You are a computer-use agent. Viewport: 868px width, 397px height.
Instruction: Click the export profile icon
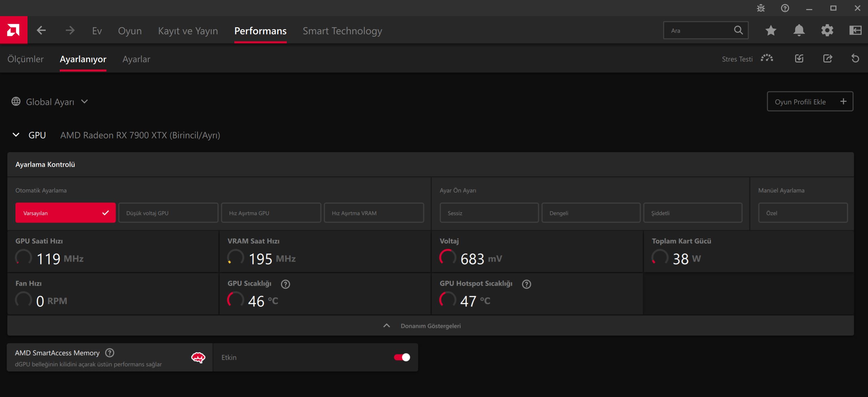827,58
